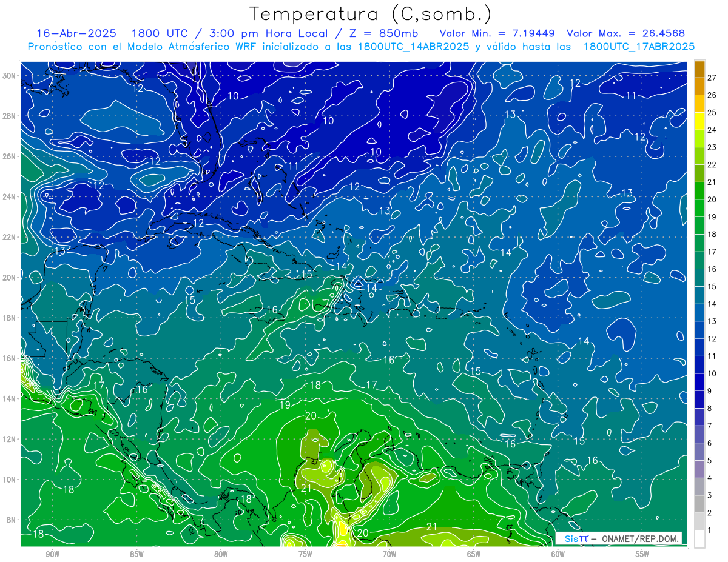Click the '19' contour label on the map

coord(285,405)
